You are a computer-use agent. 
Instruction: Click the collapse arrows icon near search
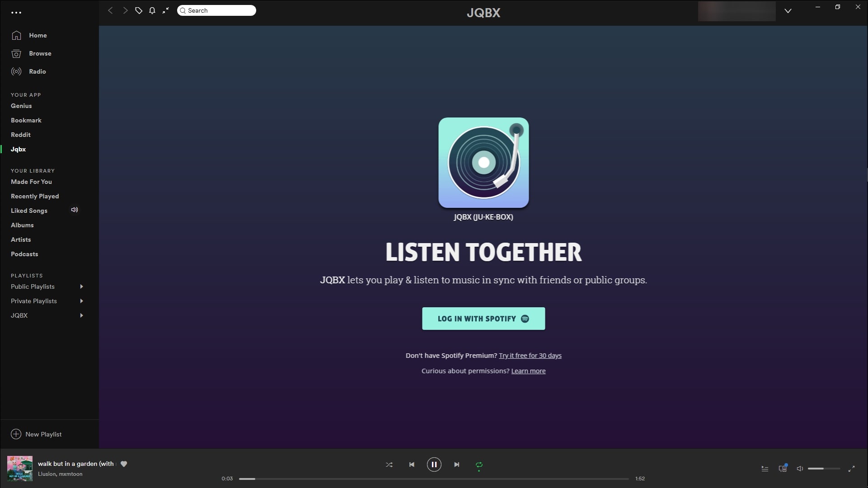click(166, 10)
